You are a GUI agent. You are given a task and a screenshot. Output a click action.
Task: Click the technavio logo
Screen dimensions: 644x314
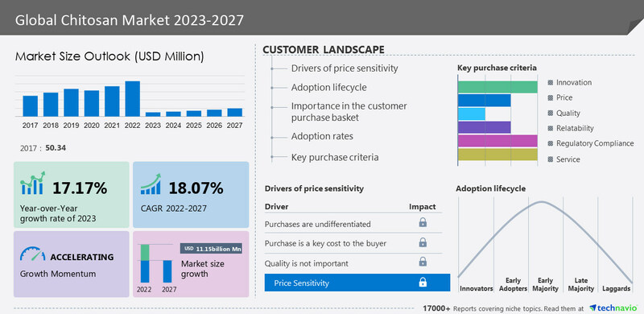pyautogui.click(x=613, y=308)
